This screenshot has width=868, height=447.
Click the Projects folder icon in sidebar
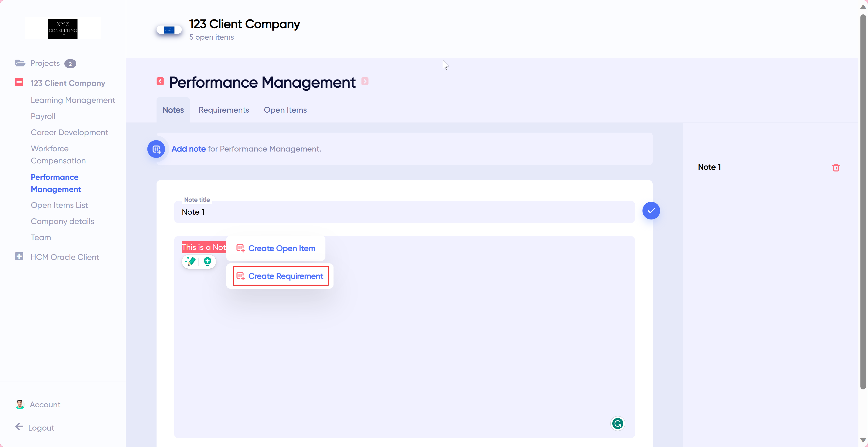click(20, 63)
